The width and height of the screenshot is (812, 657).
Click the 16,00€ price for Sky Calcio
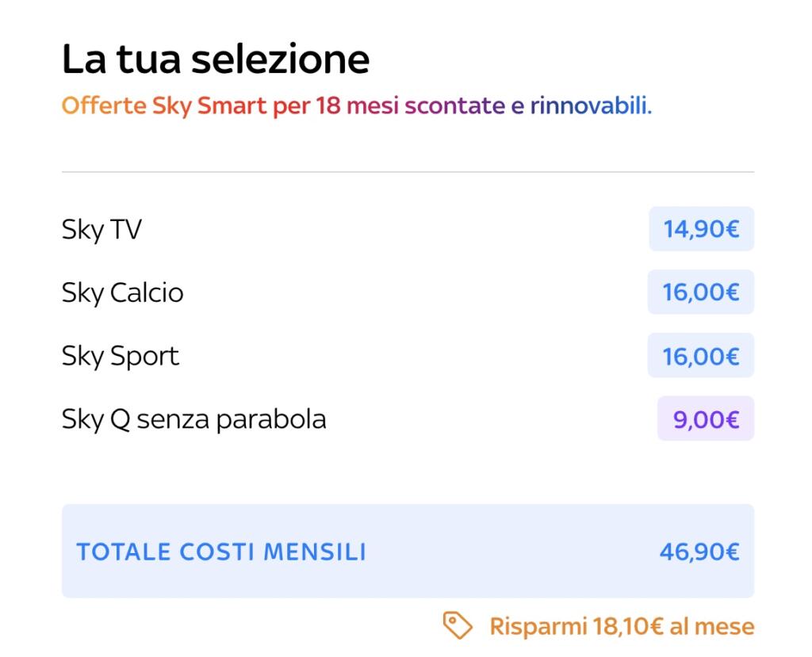(x=701, y=292)
